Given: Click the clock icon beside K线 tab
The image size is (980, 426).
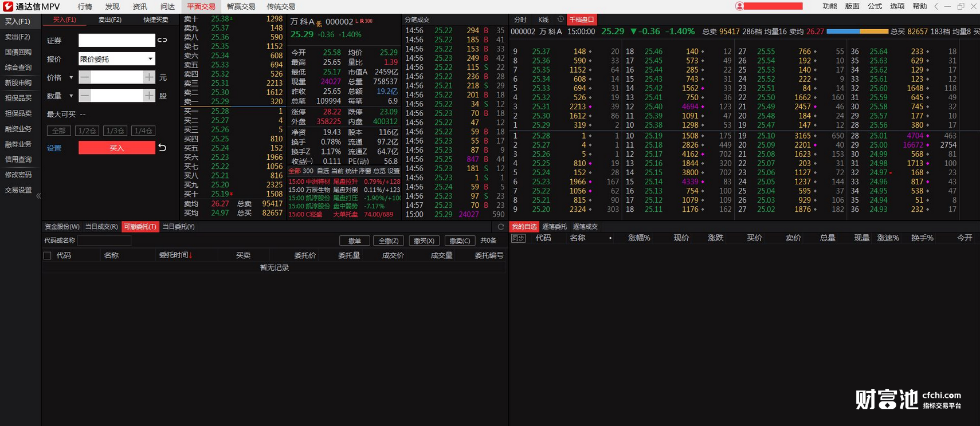Looking at the screenshot, I should [560, 19].
